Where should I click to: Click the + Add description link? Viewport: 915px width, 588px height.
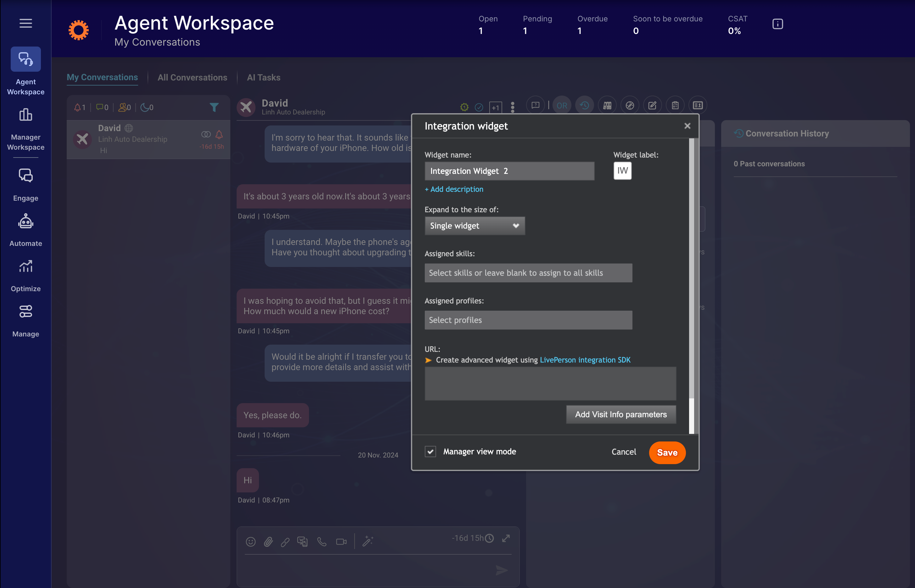coord(454,189)
